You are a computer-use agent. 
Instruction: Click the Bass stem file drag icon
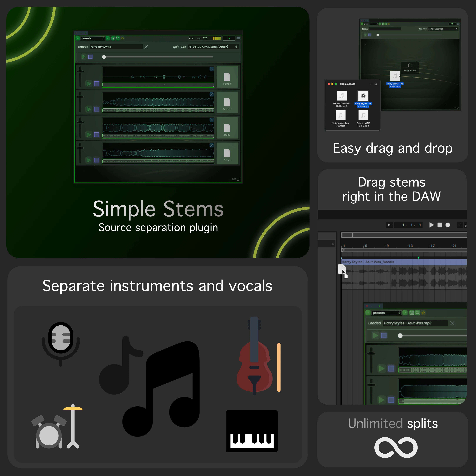tap(227, 128)
